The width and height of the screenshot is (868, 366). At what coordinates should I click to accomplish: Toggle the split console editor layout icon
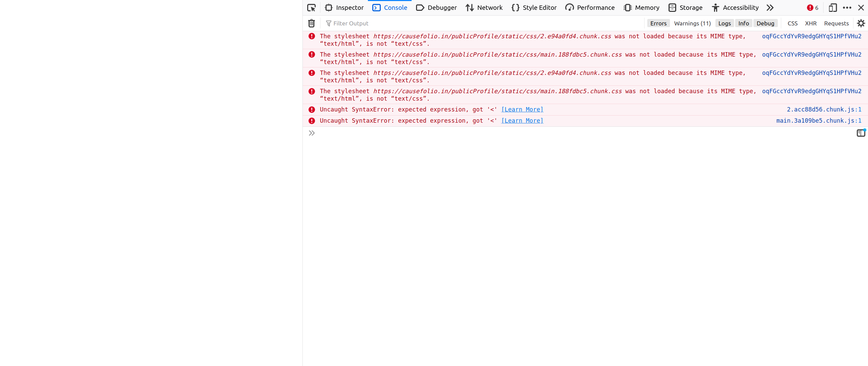click(x=861, y=133)
